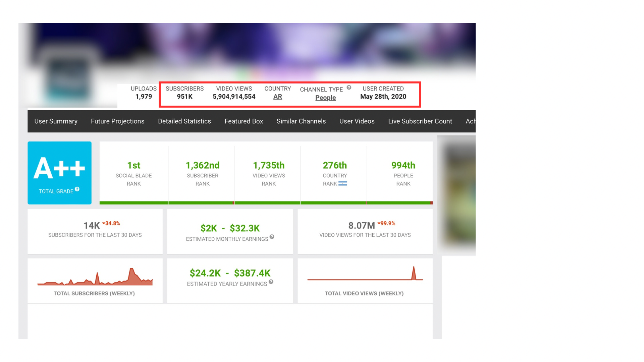
Task: Click help icon next to Channel Type
Action: pyautogui.click(x=349, y=87)
